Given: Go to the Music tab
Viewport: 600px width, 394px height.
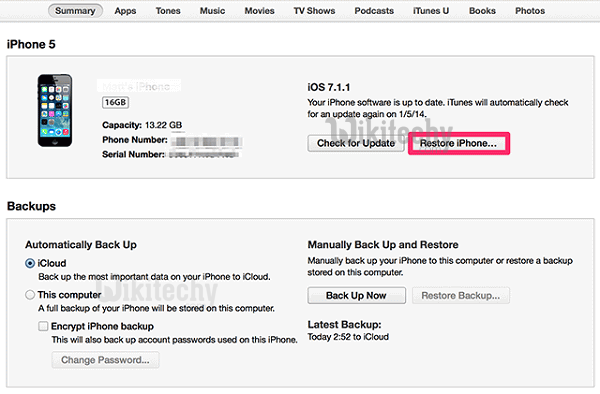Looking at the screenshot, I should [212, 11].
